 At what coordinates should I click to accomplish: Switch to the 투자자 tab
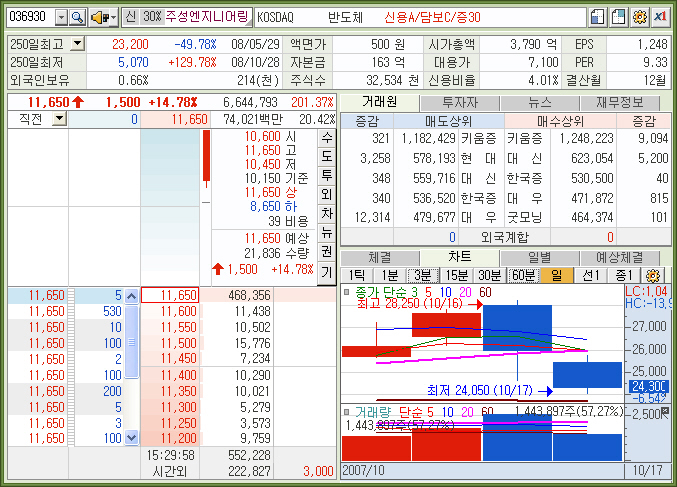coord(459,102)
